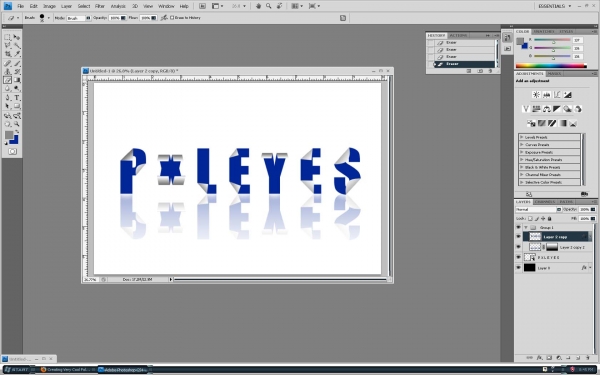Select the Type tool
The width and height of the screenshot is (600, 375).
[16, 98]
